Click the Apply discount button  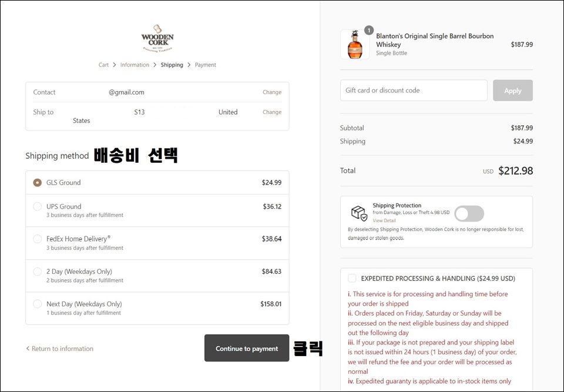[512, 91]
